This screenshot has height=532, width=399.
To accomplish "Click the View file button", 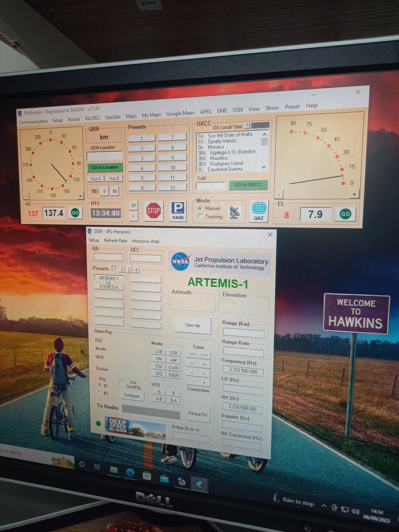I will 192,325.
